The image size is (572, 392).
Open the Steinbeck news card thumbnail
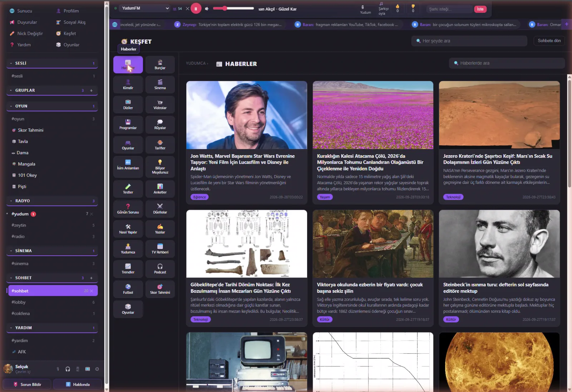pos(499,244)
